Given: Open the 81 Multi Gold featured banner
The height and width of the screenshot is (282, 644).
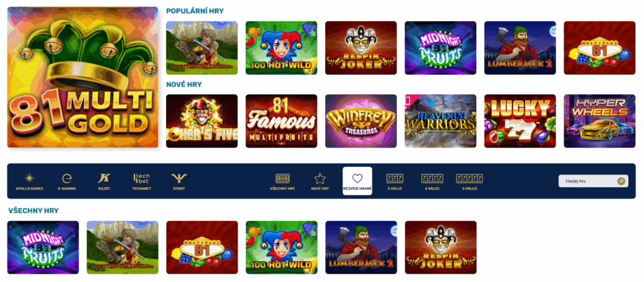Looking at the screenshot, I should point(82,77).
